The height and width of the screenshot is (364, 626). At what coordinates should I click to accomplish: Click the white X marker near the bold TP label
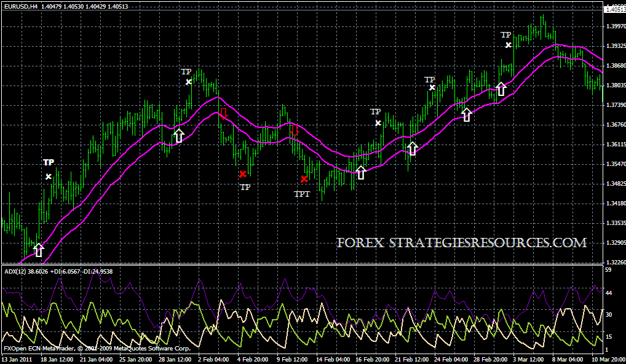[x=48, y=176]
